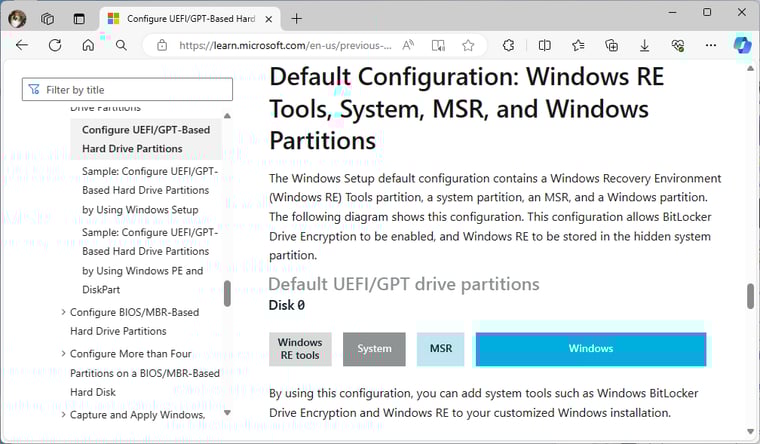This screenshot has width=760, height=444.
Task: Open Capture and Apply Windows item
Action: pyautogui.click(x=137, y=415)
